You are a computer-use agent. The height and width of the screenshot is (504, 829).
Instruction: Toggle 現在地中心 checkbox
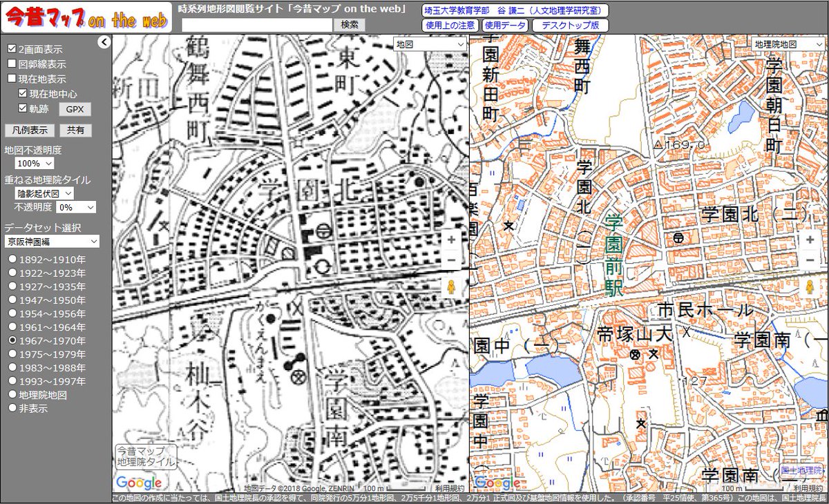[x=23, y=93]
